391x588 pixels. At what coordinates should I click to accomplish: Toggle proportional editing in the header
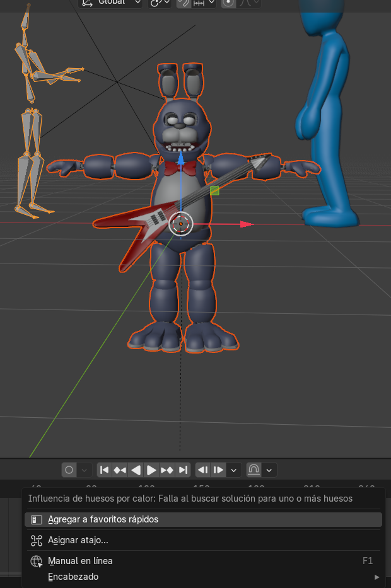click(x=228, y=3)
